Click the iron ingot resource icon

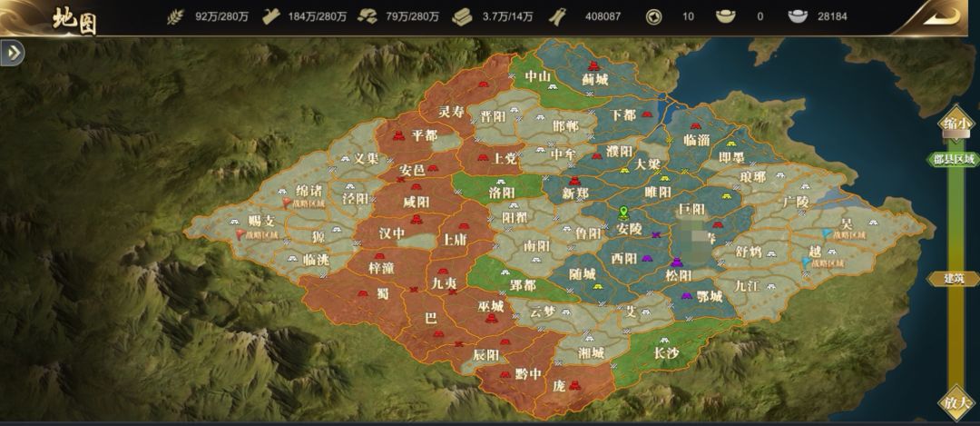coord(463,17)
